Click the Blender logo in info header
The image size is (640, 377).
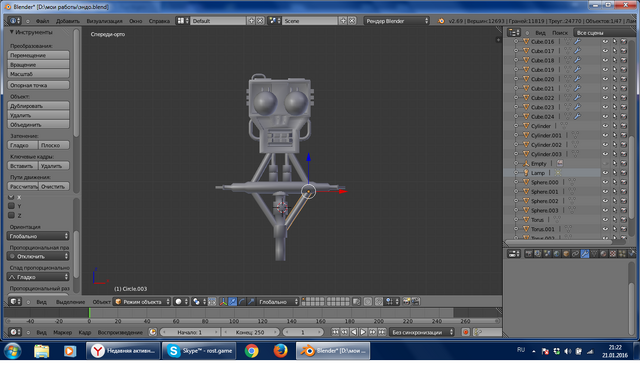(x=441, y=21)
